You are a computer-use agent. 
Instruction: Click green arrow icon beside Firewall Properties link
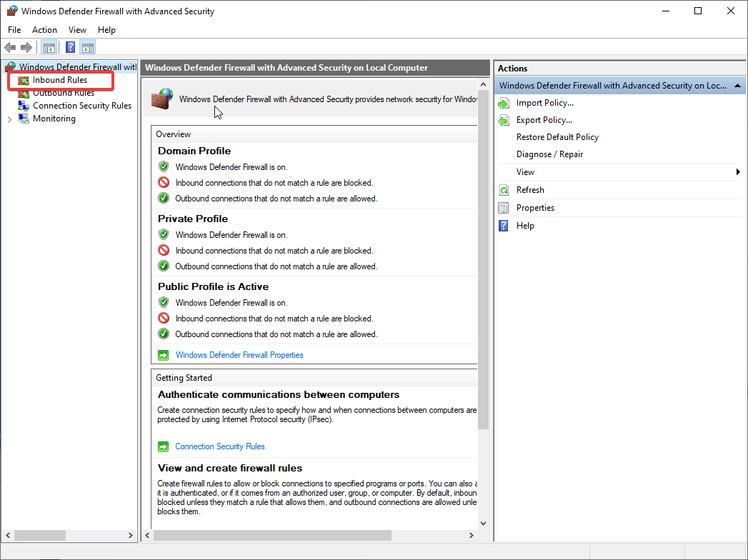point(164,355)
